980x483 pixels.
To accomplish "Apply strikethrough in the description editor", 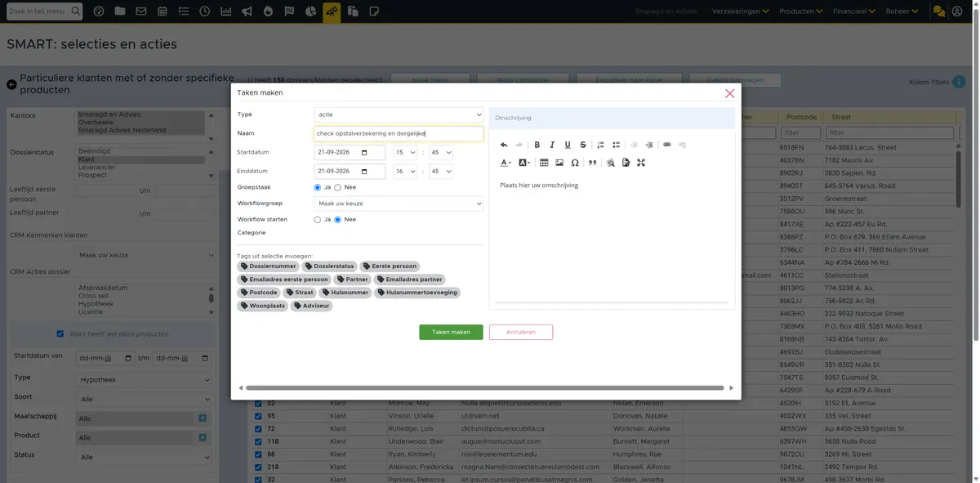I will 582,145.
